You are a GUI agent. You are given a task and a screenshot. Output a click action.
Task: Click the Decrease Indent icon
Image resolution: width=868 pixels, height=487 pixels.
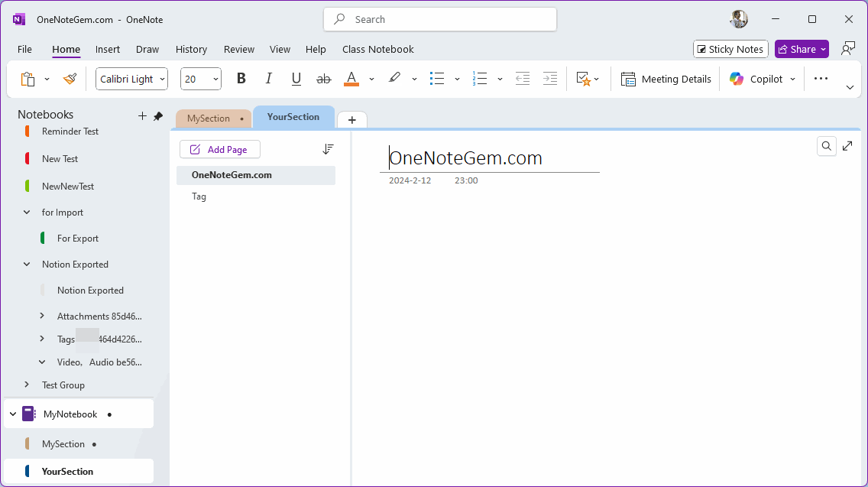click(x=523, y=80)
